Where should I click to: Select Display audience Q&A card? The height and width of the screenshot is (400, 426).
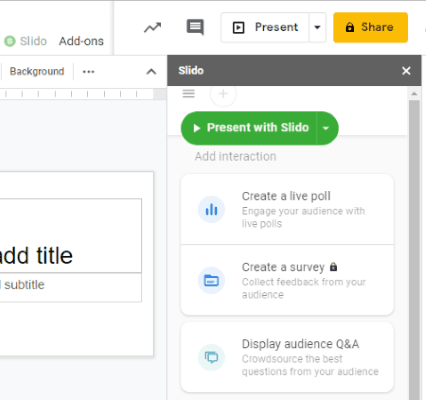[287, 357]
